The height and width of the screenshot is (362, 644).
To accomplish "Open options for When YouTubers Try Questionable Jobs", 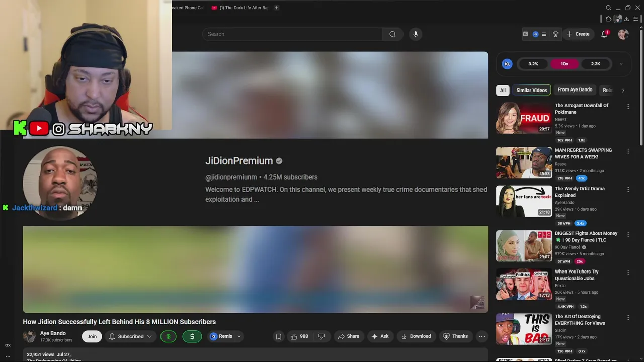I will [628, 273].
